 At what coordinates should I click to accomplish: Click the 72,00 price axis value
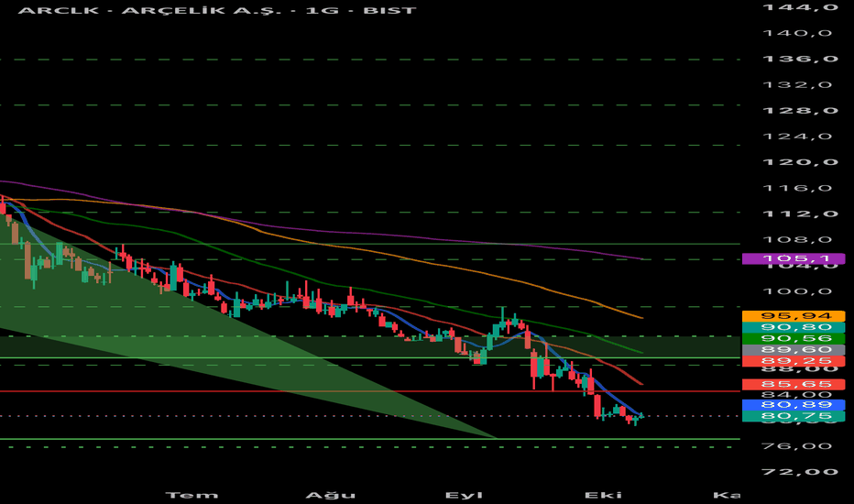[x=798, y=472]
